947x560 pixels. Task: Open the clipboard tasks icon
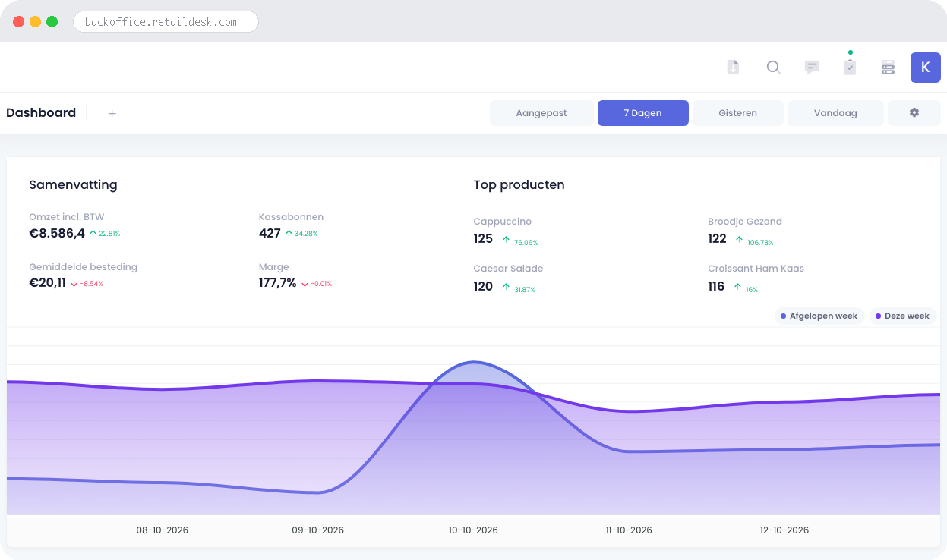tap(850, 67)
